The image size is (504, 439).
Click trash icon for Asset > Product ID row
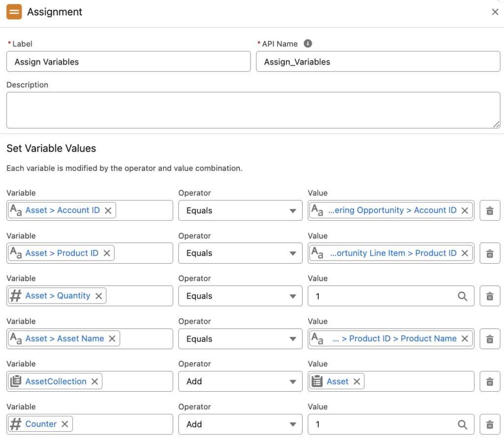pyautogui.click(x=490, y=253)
